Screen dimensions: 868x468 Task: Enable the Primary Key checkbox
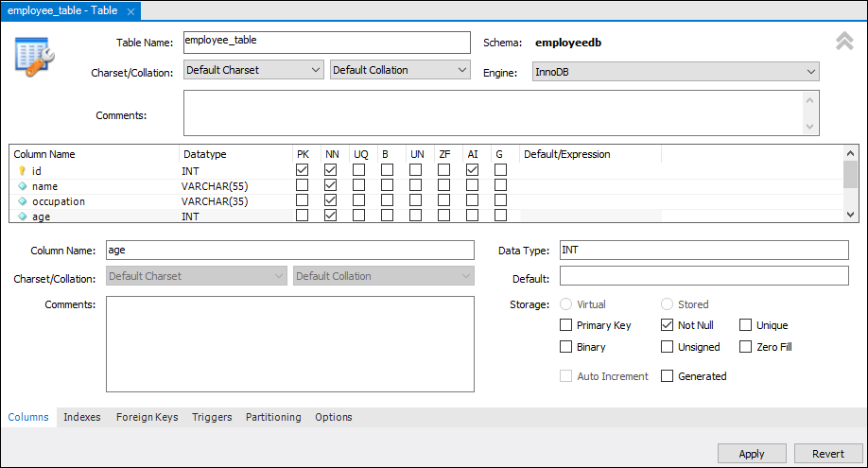click(x=567, y=325)
